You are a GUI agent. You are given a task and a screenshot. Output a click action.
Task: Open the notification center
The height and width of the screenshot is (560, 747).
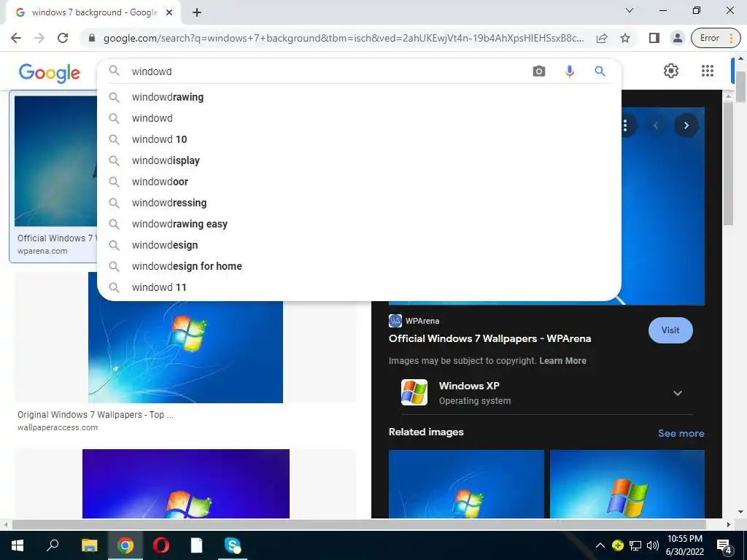click(x=724, y=545)
